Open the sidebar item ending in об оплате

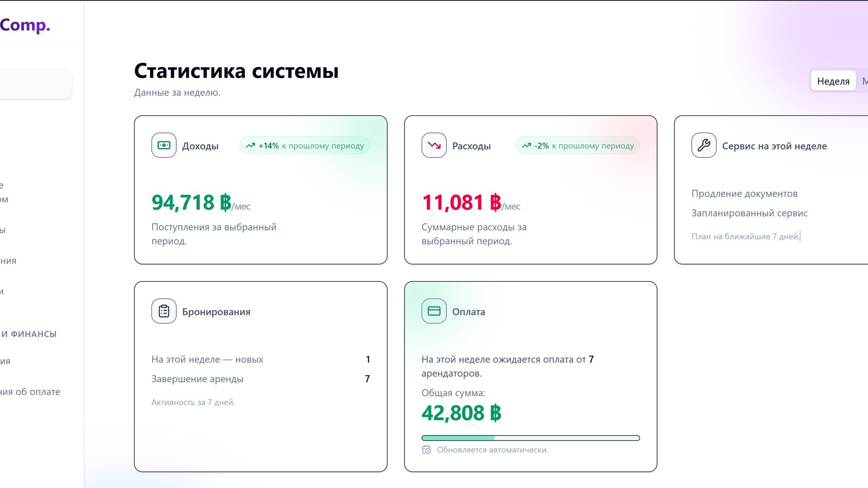coord(30,392)
